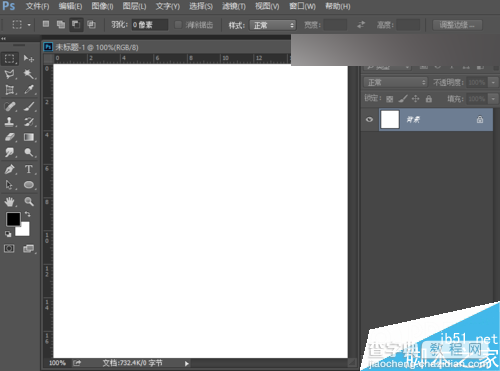Select the Rectangular Marquee tool

(x=9, y=59)
